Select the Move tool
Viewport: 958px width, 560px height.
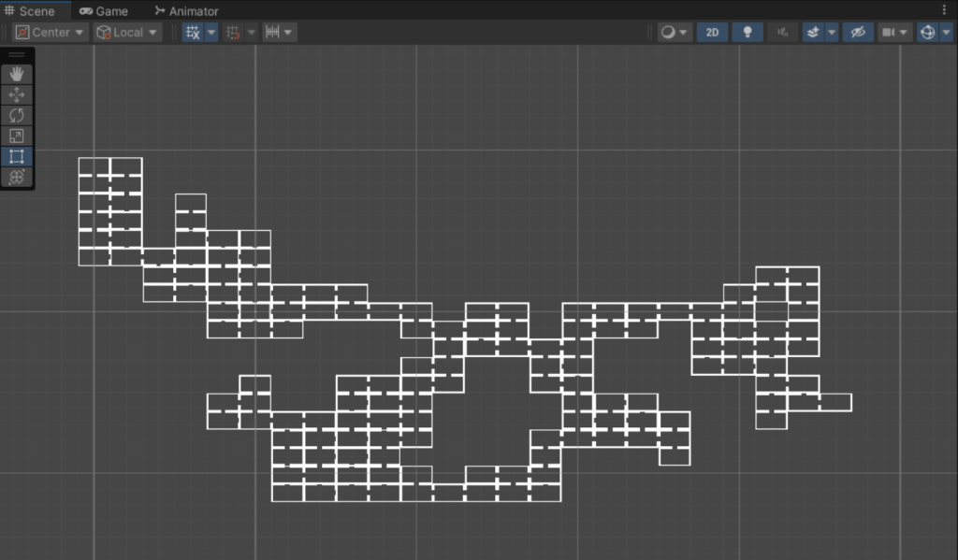point(17,94)
